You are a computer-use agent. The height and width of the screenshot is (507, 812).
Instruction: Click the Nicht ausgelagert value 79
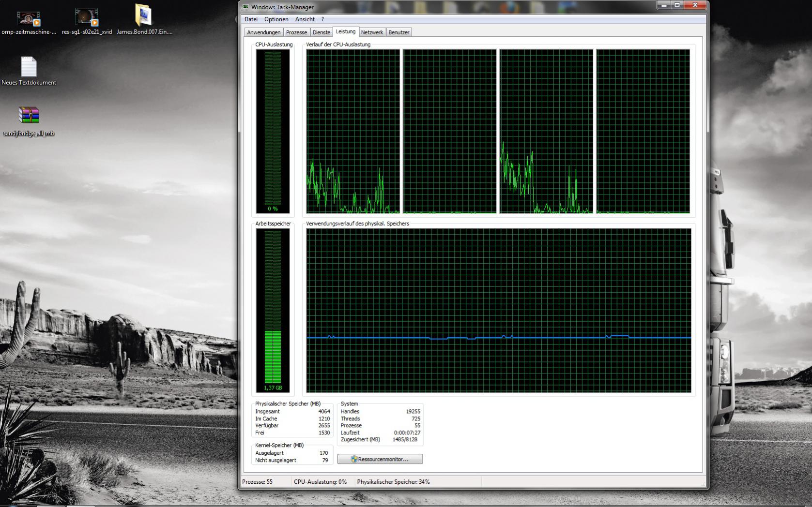click(325, 461)
